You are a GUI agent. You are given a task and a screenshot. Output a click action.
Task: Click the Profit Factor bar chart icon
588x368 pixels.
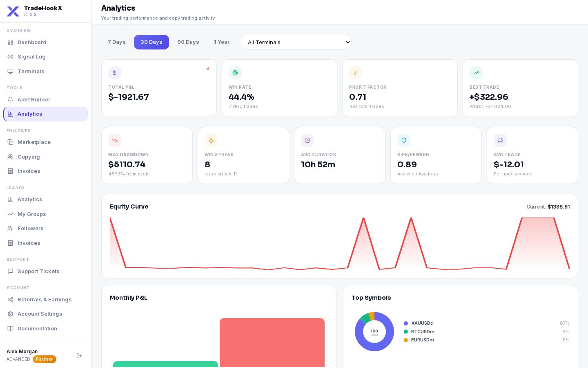pyautogui.click(x=356, y=73)
